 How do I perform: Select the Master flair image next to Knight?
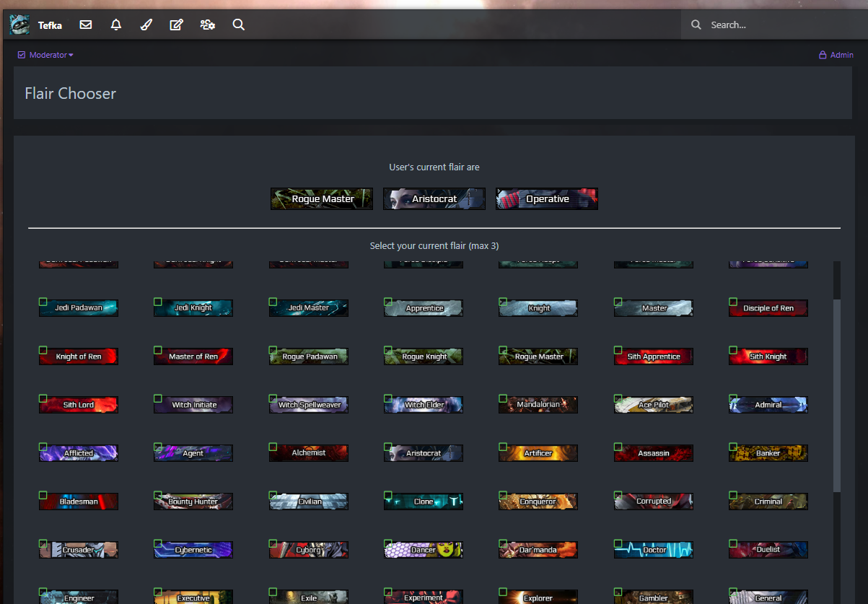click(654, 308)
